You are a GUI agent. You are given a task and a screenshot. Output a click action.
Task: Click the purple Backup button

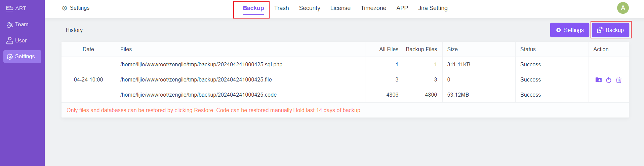point(610,30)
